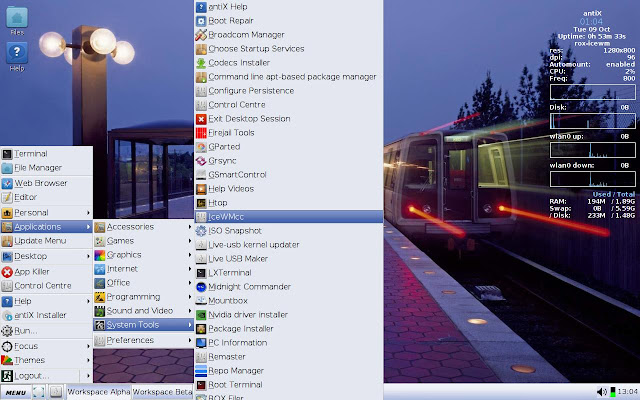Click the Codecs Installer icon

201,63
